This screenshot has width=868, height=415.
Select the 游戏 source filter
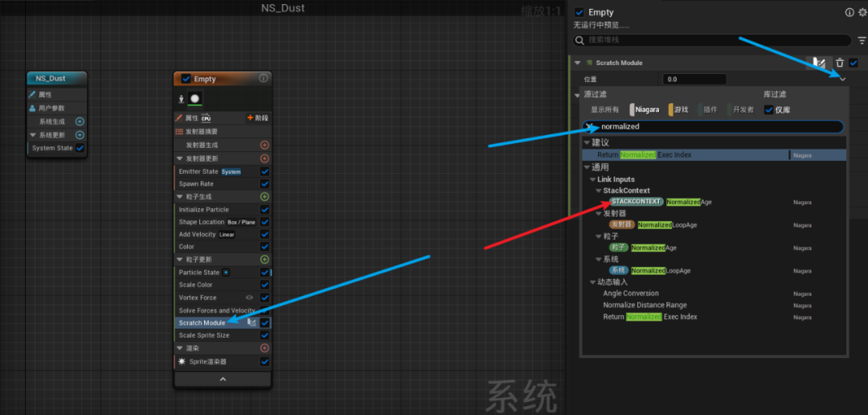[678, 109]
